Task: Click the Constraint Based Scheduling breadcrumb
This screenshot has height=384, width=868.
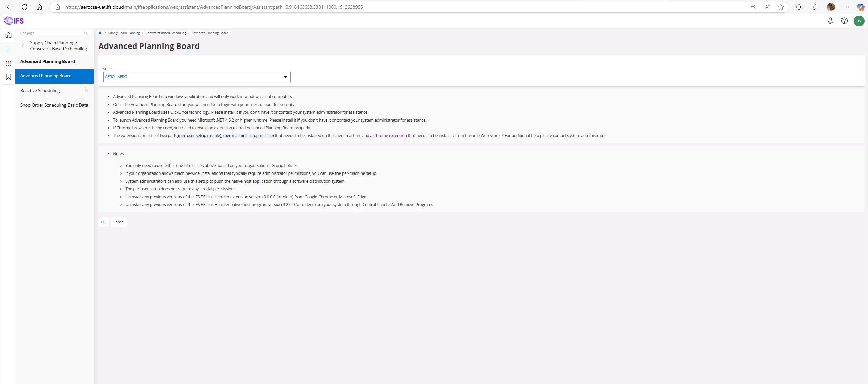Action: point(166,33)
